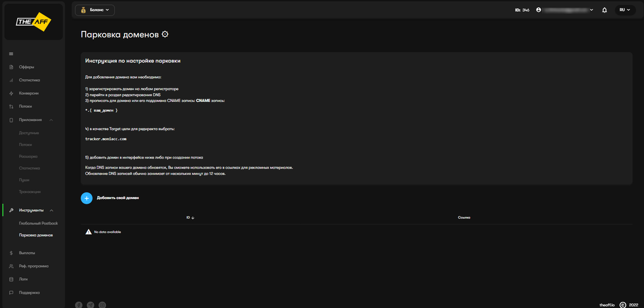This screenshot has width=644, height=308.
Task: Go to Офферы in sidebar
Action: (26, 67)
